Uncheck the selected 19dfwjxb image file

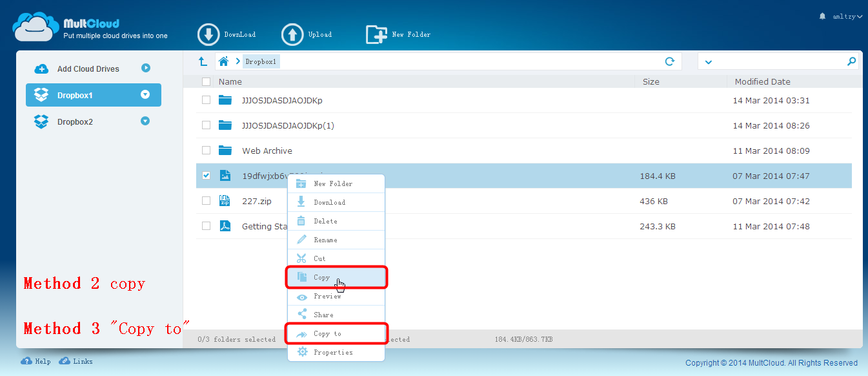[x=206, y=176]
